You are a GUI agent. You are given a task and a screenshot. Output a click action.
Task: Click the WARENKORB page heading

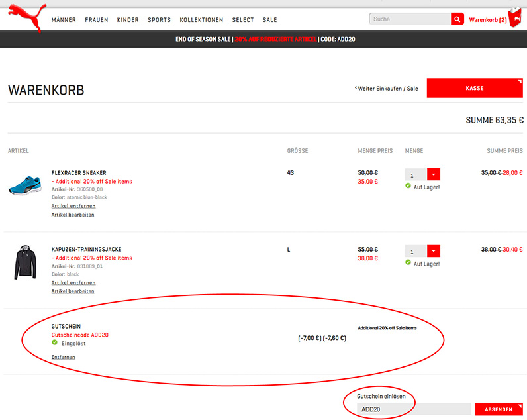click(x=46, y=90)
